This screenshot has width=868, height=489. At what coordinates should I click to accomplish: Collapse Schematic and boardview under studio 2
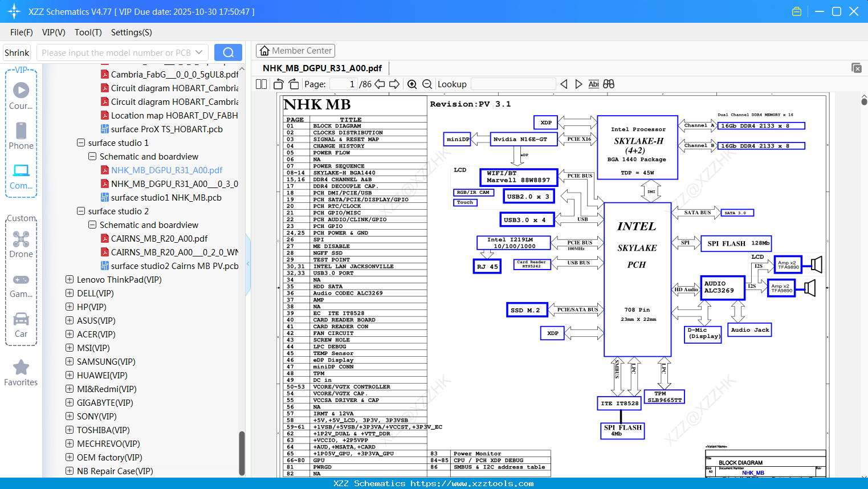coord(92,225)
